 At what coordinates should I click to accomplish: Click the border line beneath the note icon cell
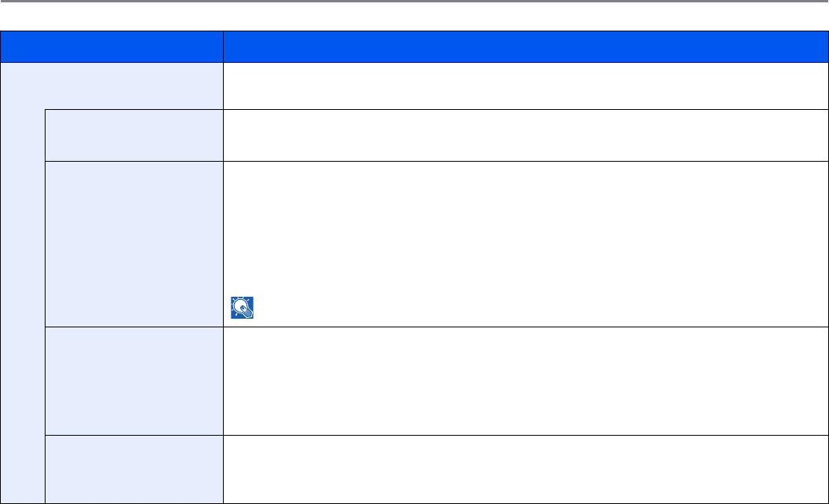pyautogui.click(x=525, y=327)
